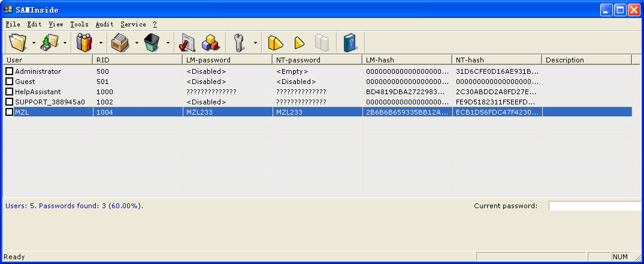
Task: Click the green trash bin icon
Action: [152, 42]
